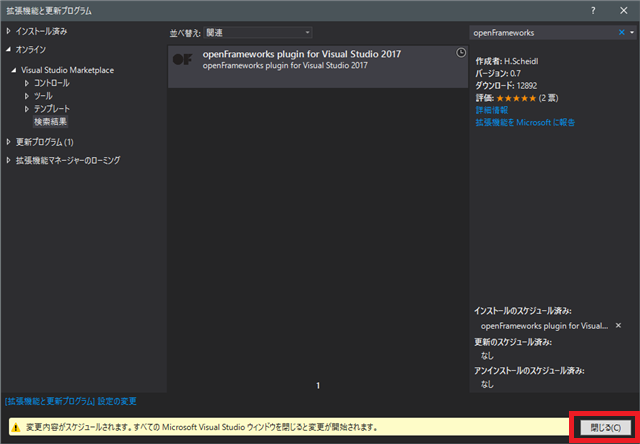
Task: Open the sort-by 関連 dropdown
Action: (258, 33)
